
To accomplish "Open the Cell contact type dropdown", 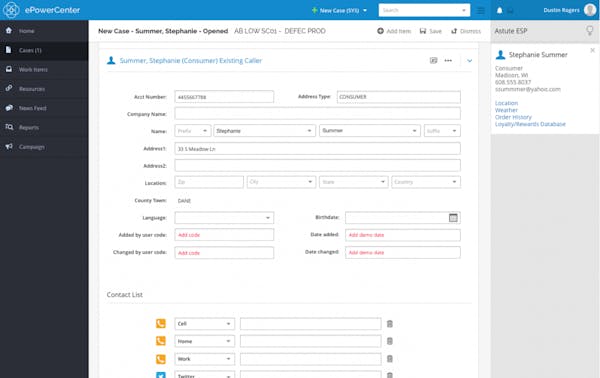I will [x=204, y=324].
